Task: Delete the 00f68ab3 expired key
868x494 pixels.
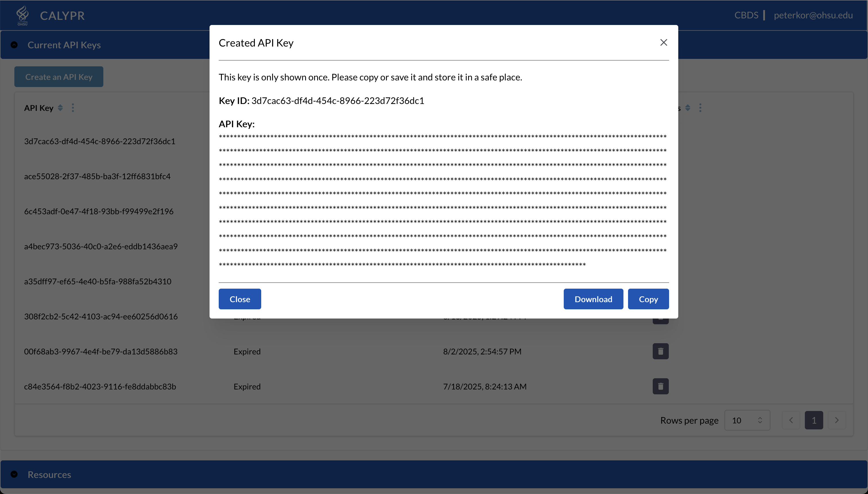Action: pyautogui.click(x=660, y=351)
